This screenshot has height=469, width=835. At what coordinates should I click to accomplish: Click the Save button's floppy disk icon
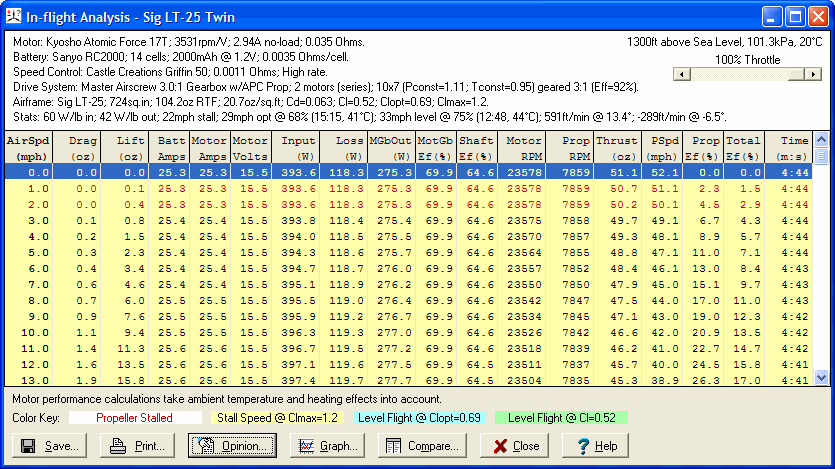coord(28,446)
